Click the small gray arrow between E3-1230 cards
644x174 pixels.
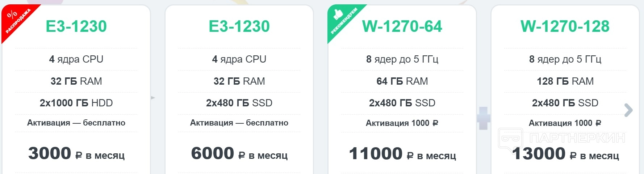[x=153, y=98]
